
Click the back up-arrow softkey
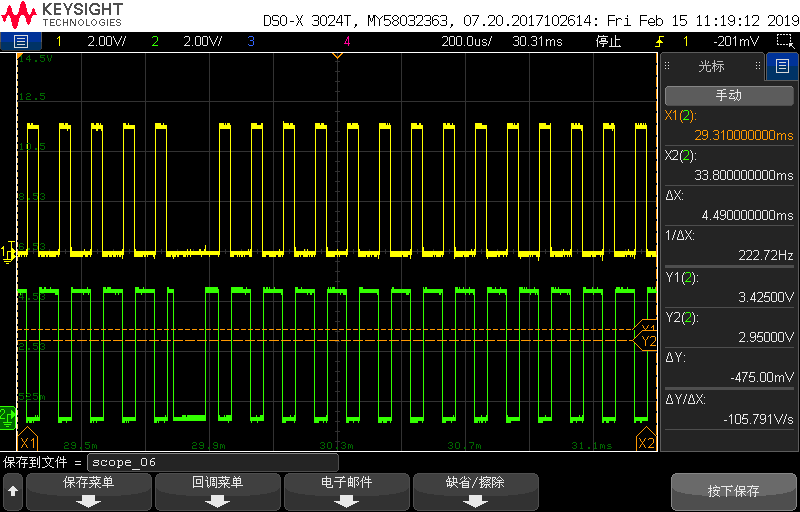(13, 491)
